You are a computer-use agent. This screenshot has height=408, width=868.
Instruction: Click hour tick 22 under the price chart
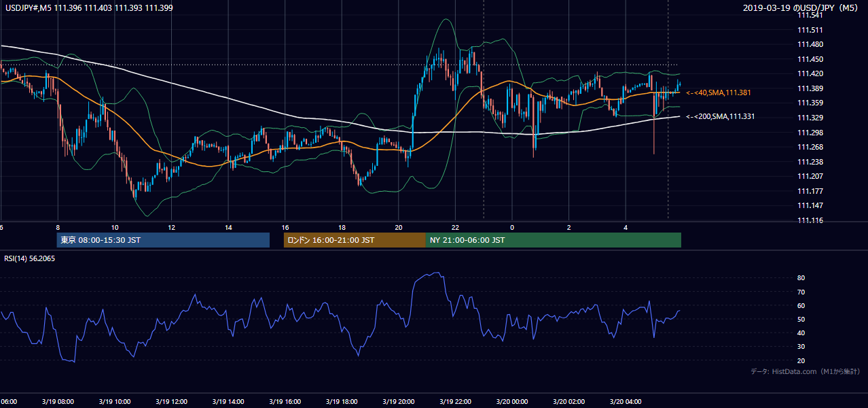(x=455, y=227)
